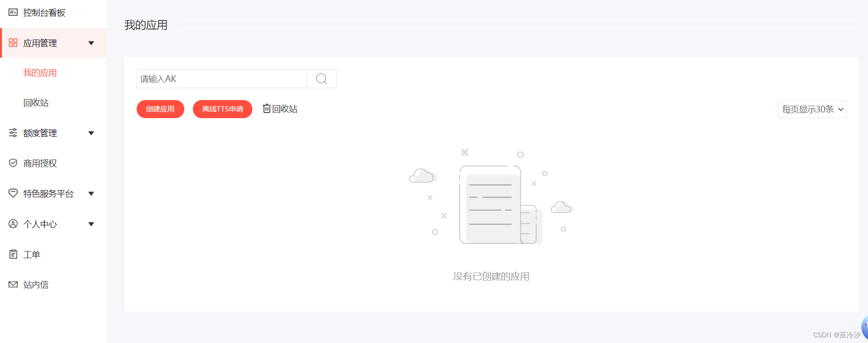This screenshot has height=343, width=868.
Task: Open 回收站 in the sidebar submenu
Action: coord(36,103)
